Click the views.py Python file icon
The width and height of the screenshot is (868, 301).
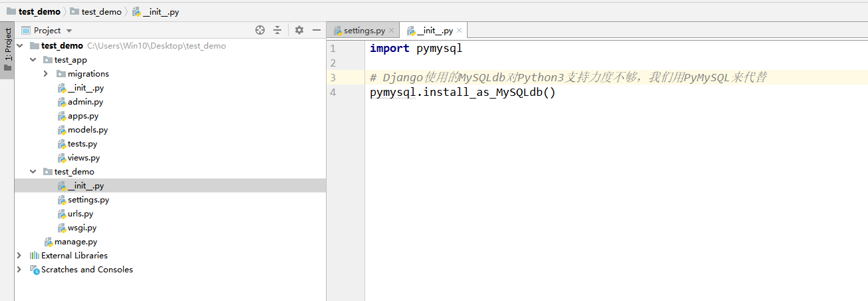click(62, 158)
